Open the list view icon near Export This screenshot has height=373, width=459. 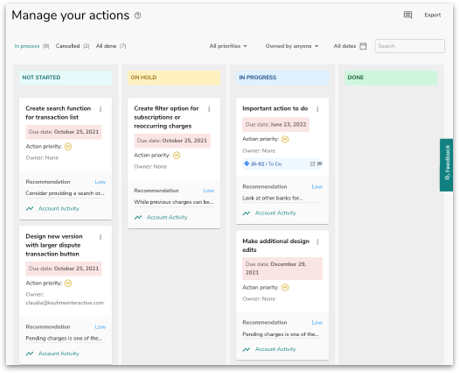point(408,15)
